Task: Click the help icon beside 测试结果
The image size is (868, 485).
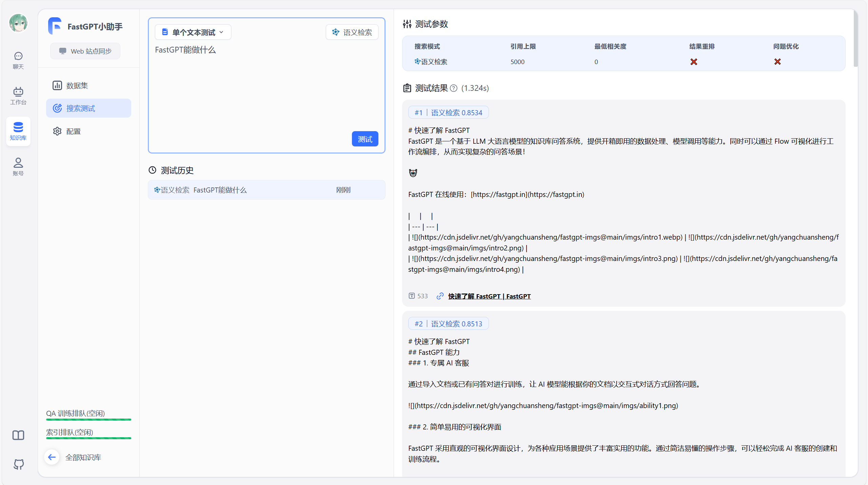Action: click(454, 88)
